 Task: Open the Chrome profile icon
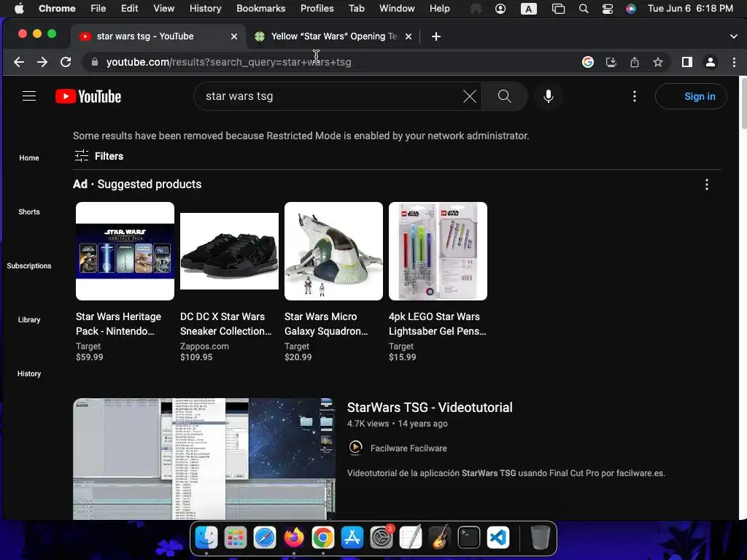711,62
